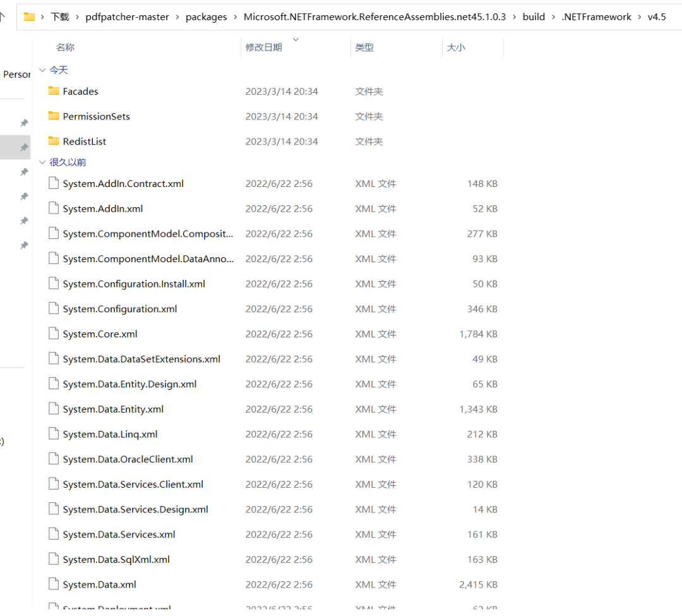The image size is (682, 616).
Task: Click size value 2,415 KB
Action: coord(479,584)
